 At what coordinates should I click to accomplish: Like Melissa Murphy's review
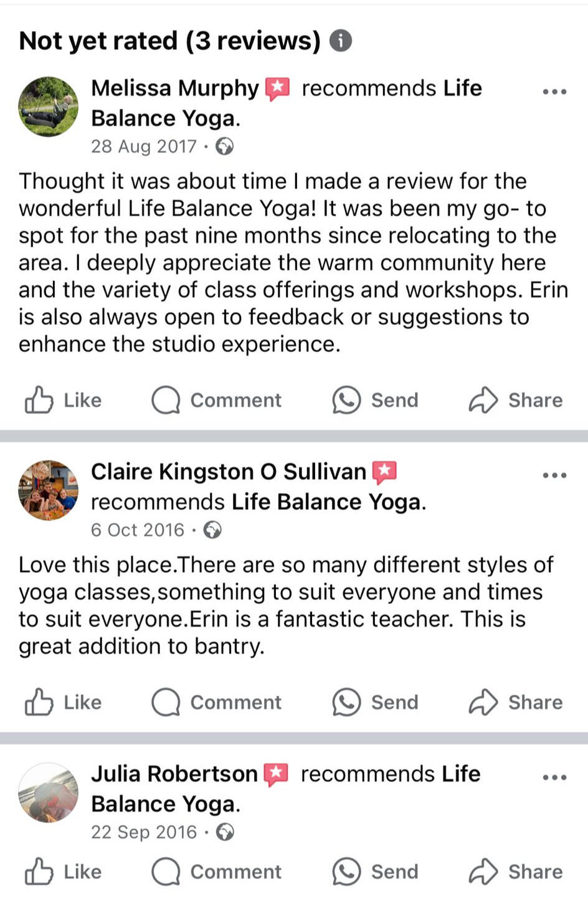[x=63, y=400]
